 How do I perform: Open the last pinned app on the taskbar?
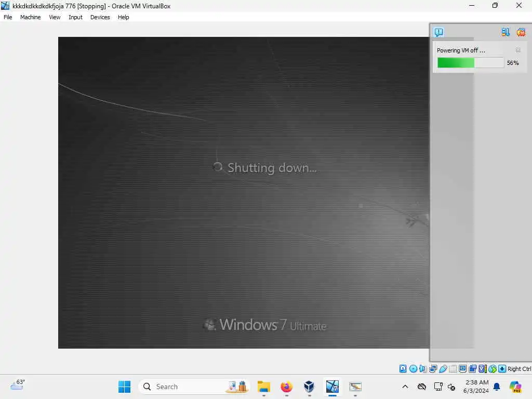click(355, 387)
